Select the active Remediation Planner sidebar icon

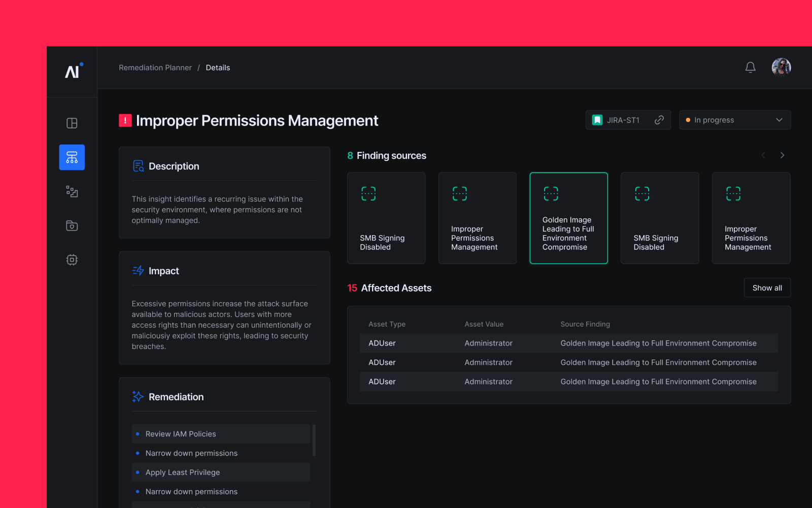[72, 157]
